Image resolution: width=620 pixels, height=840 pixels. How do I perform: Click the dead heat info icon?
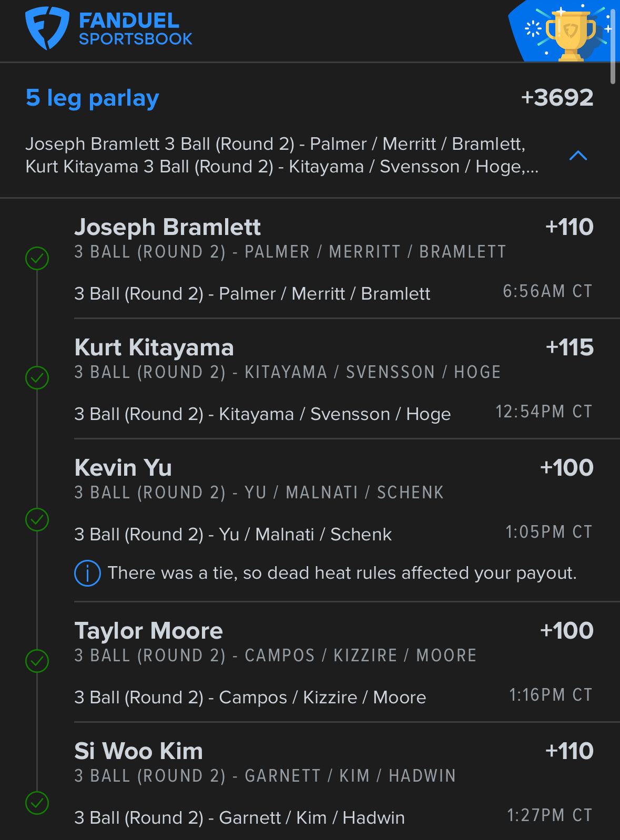coord(87,573)
